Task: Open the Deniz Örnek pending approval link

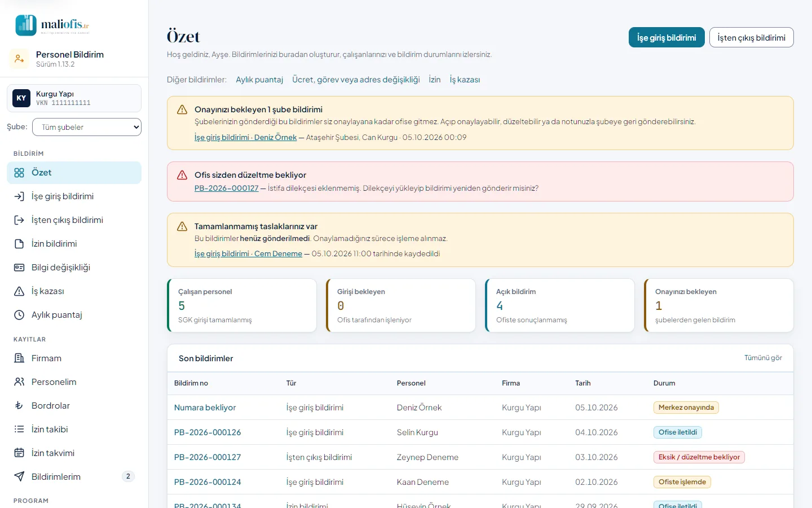Action: tap(245, 137)
